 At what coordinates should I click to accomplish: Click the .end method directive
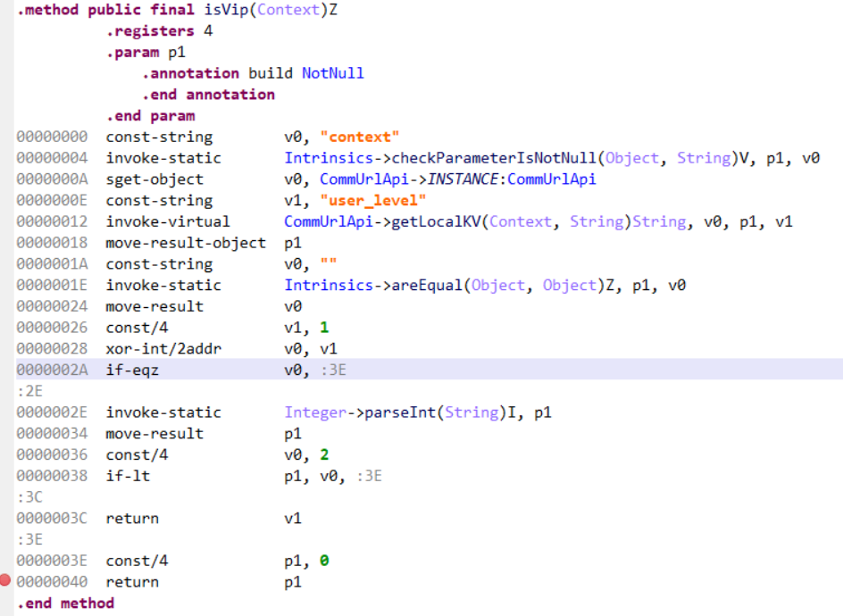click(65, 604)
